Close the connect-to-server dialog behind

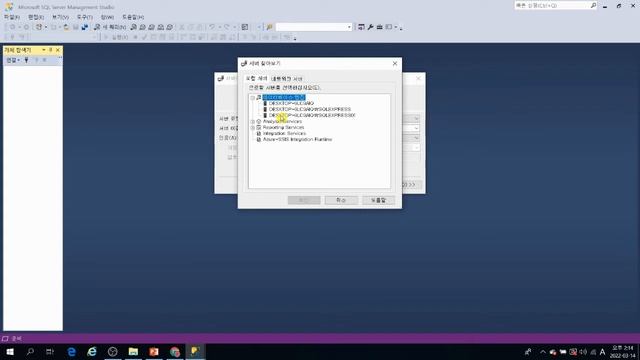pyautogui.click(x=418, y=78)
